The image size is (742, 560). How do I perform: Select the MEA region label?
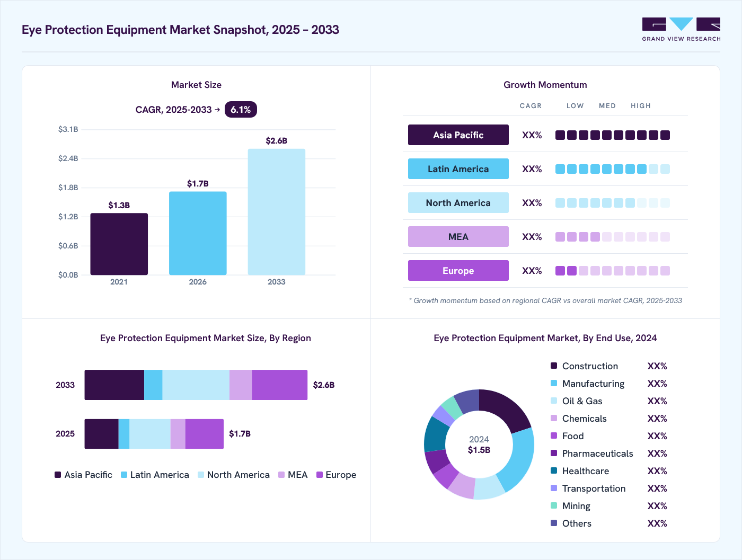click(x=458, y=237)
